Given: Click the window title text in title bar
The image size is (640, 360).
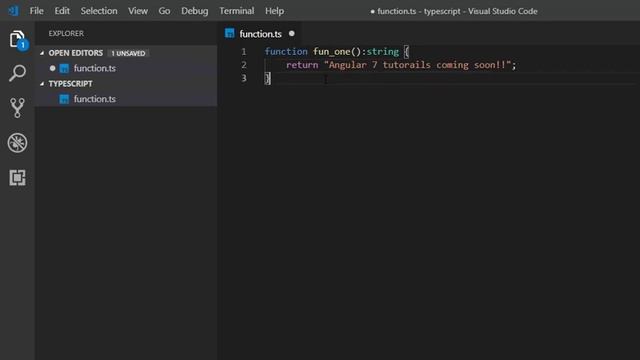Looking at the screenshot, I should click(x=454, y=11).
